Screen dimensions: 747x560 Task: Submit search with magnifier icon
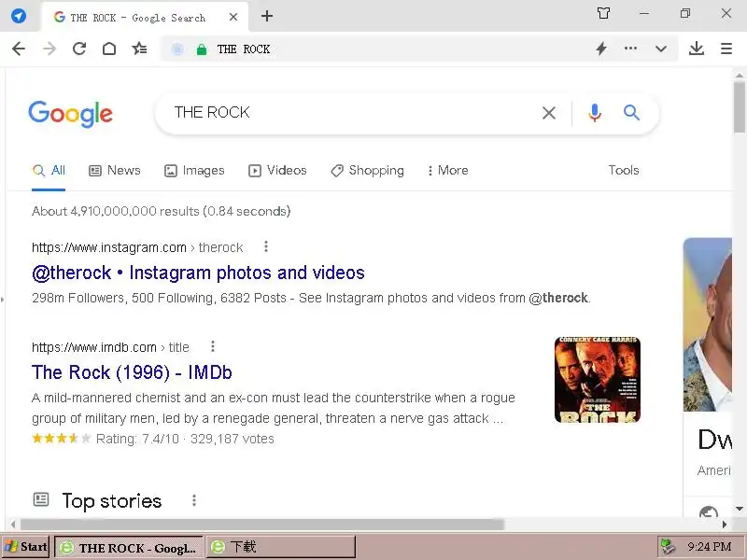(632, 113)
